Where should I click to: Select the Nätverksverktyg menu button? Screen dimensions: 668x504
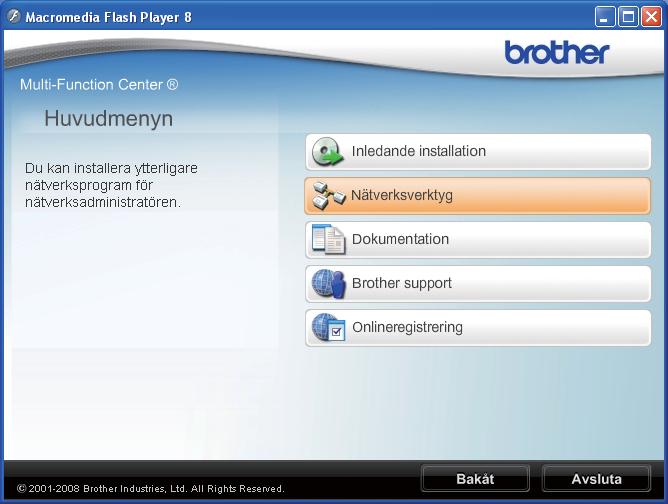[x=478, y=196]
